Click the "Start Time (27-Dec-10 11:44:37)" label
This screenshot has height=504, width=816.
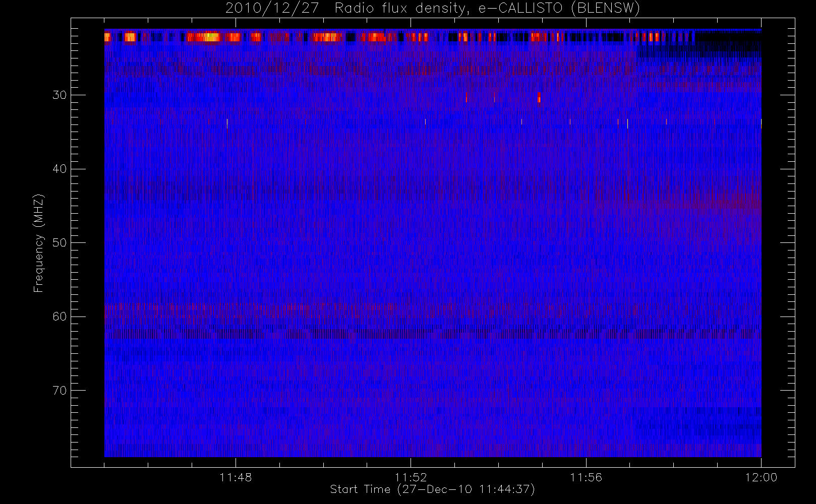pyautogui.click(x=432, y=489)
